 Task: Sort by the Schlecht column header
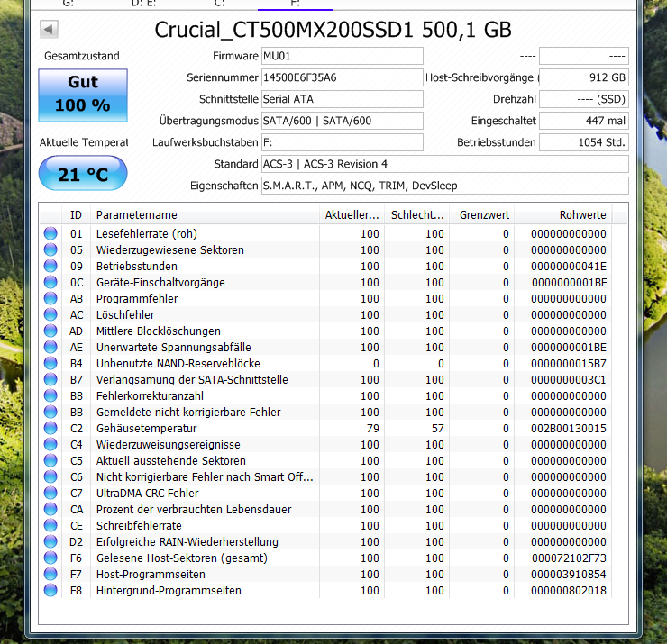pos(416,215)
